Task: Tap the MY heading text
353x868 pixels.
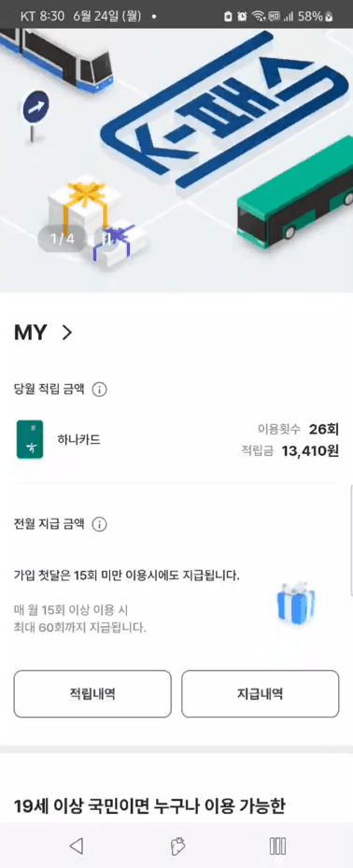Action: click(31, 333)
